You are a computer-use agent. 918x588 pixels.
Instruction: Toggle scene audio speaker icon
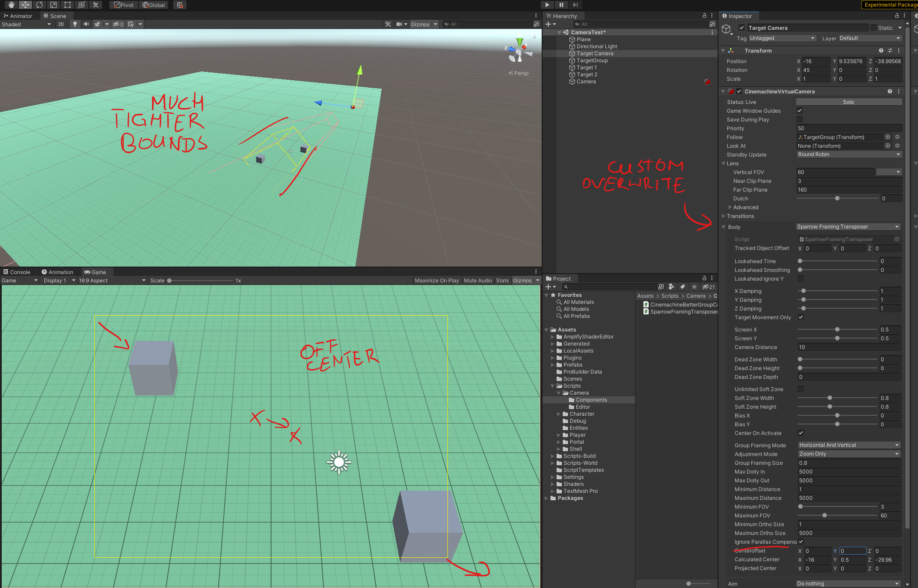click(x=86, y=24)
